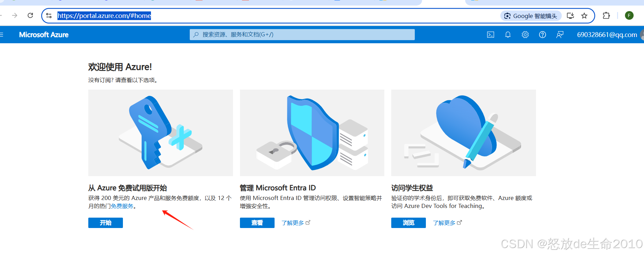Screen dimensions: 644x255
Task: Click the 欢迎使用 Azure! title
Action: (x=120, y=67)
